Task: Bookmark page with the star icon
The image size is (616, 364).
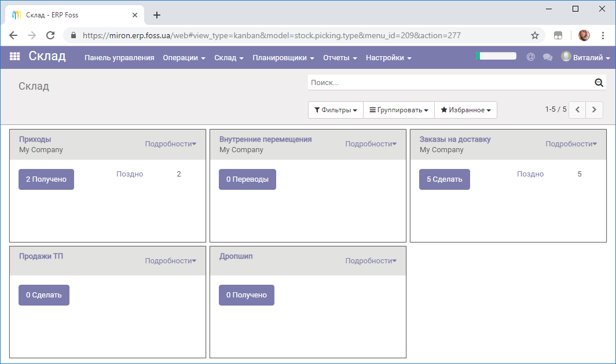Action: (535, 35)
